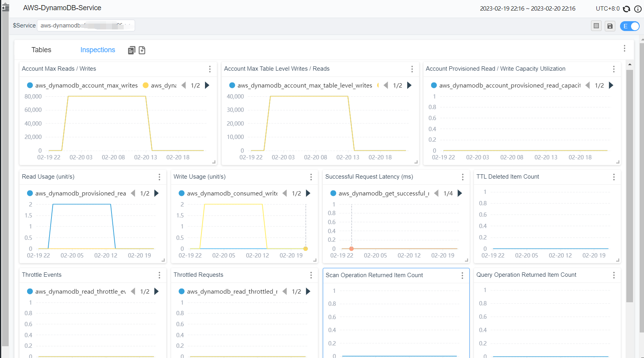Open Throttled Requests panel menu
The image size is (644, 358).
click(311, 275)
